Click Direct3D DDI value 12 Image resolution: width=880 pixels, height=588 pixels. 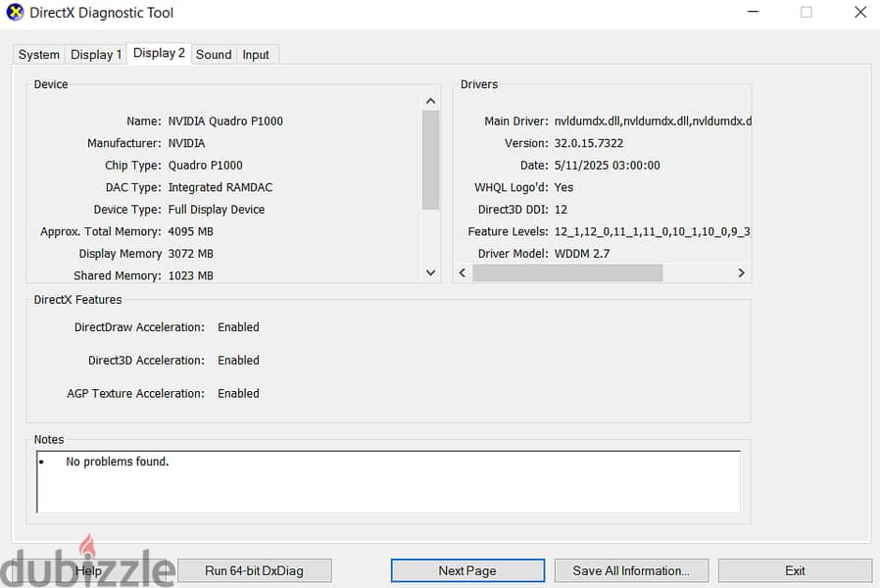[x=561, y=210]
